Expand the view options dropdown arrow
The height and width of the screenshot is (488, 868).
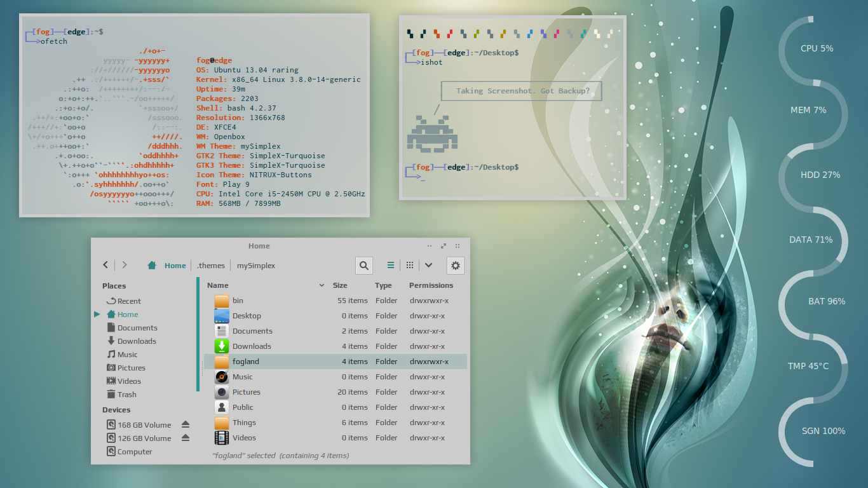429,266
